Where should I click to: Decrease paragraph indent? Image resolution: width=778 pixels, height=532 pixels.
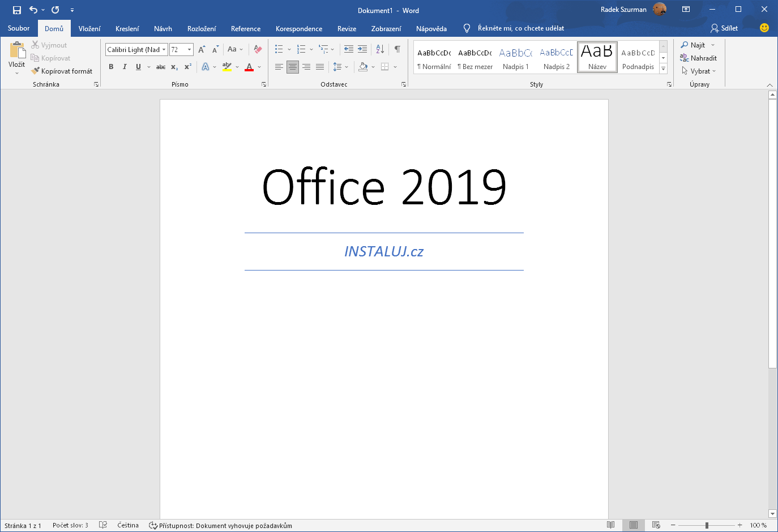coord(349,49)
